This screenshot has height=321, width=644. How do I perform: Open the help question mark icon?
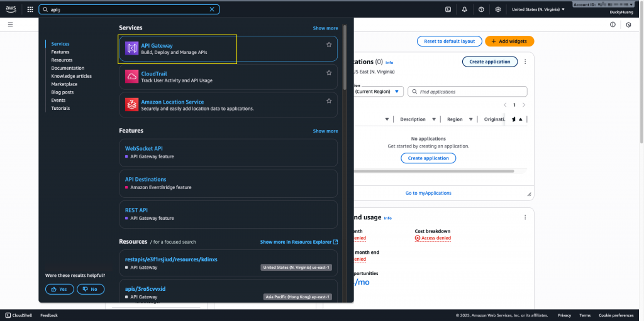click(481, 9)
